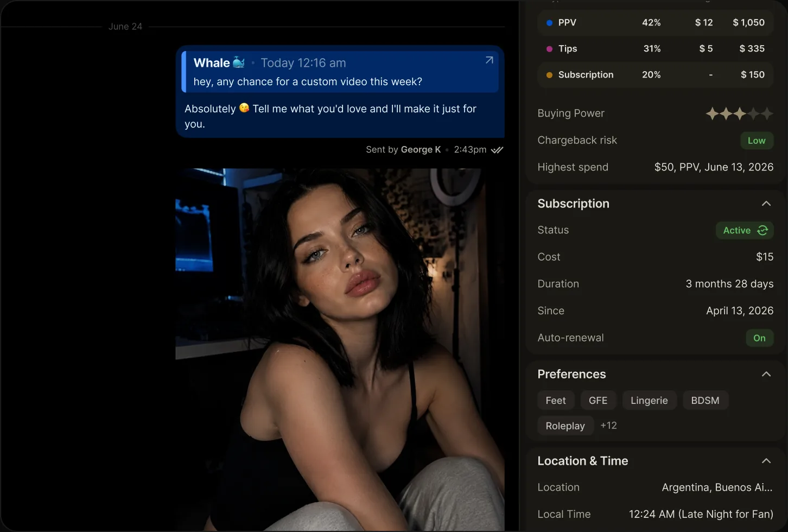Click the renewal sync icon in Active badge
The image size is (788, 532).
click(762, 230)
